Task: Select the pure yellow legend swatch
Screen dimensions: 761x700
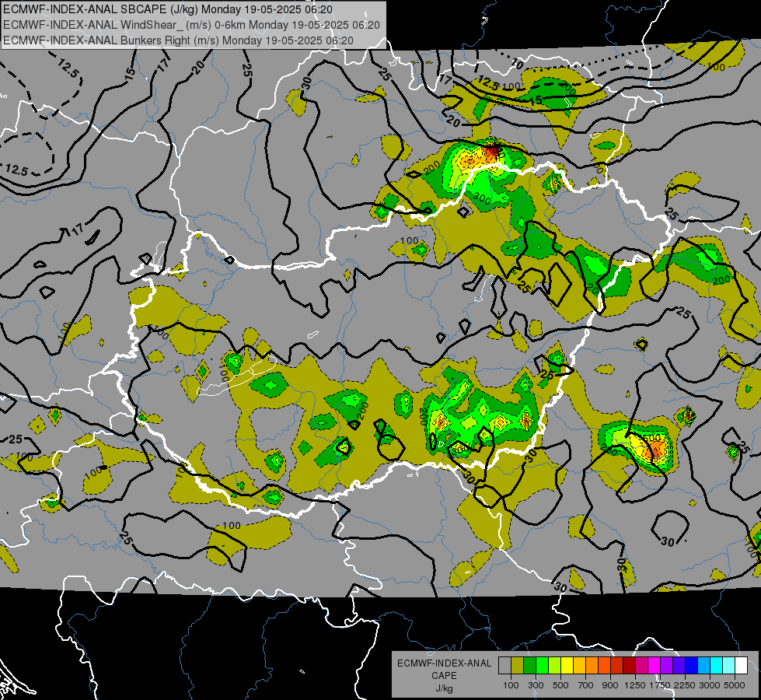Action: 567,666
